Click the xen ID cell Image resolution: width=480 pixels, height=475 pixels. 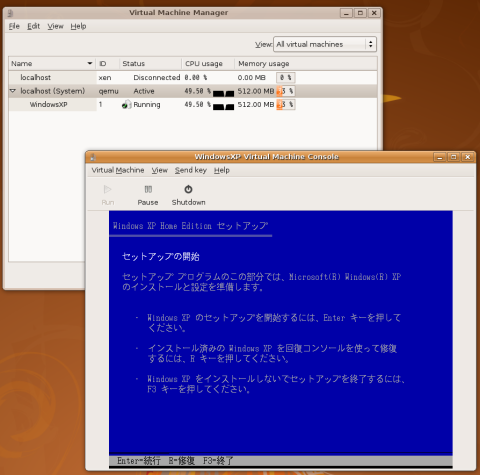(105, 78)
